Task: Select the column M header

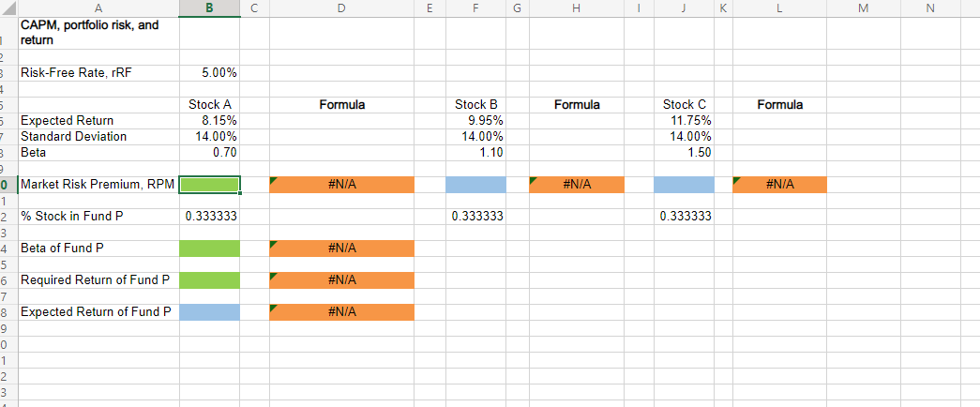Action: pos(863,8)
